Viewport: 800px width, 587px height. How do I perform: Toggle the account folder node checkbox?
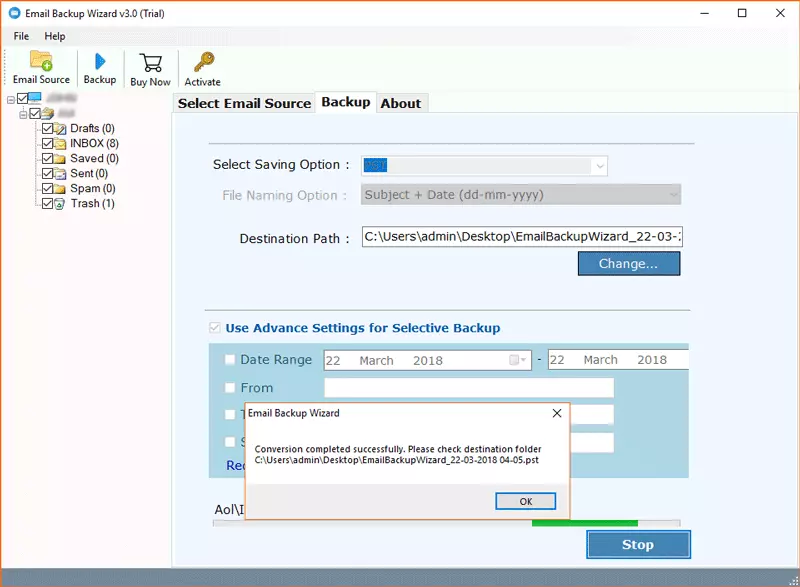35,113
